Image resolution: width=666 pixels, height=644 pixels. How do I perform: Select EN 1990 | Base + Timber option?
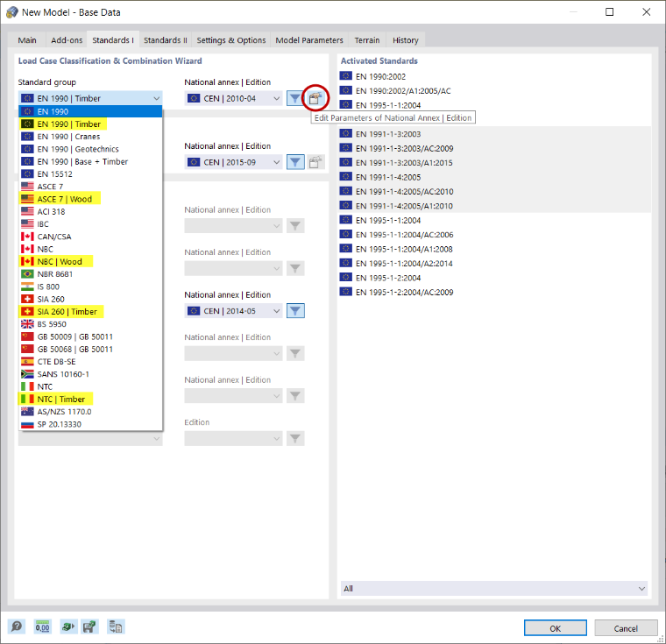[x=90, y=161]
